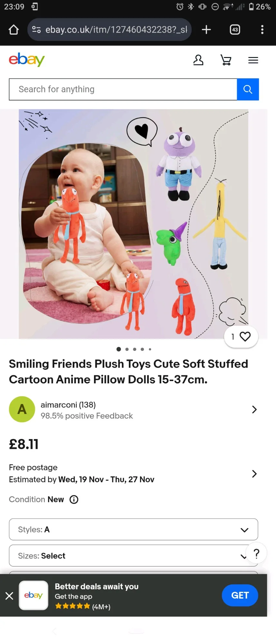Click the Search for anything field
The height and width of the screenshot is (644, 276).
(x=123, y=89)
